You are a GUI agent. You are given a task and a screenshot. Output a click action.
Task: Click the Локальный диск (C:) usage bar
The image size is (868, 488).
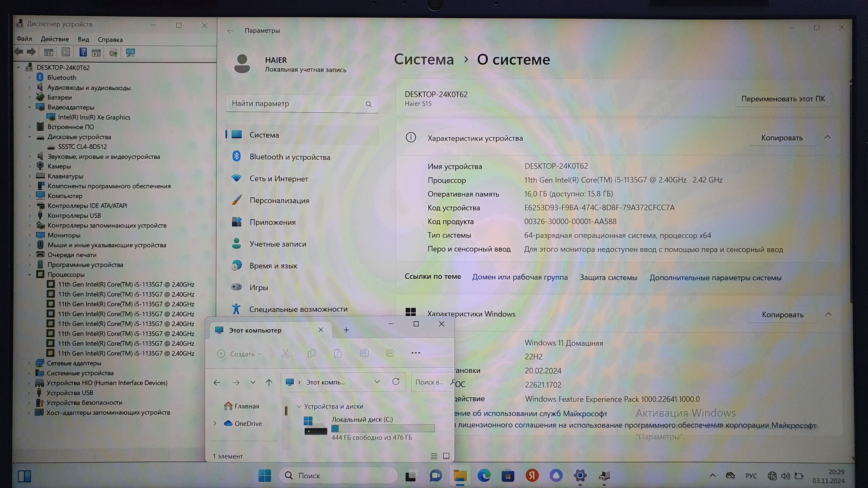[x=383, y=429]
